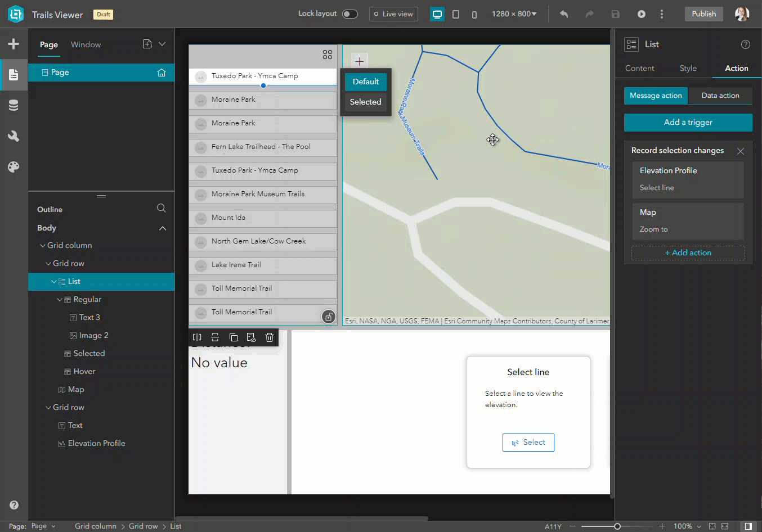Screen dimensions: 762x532
Task: Open the Insert widget panel
Action: click(14, 44)
